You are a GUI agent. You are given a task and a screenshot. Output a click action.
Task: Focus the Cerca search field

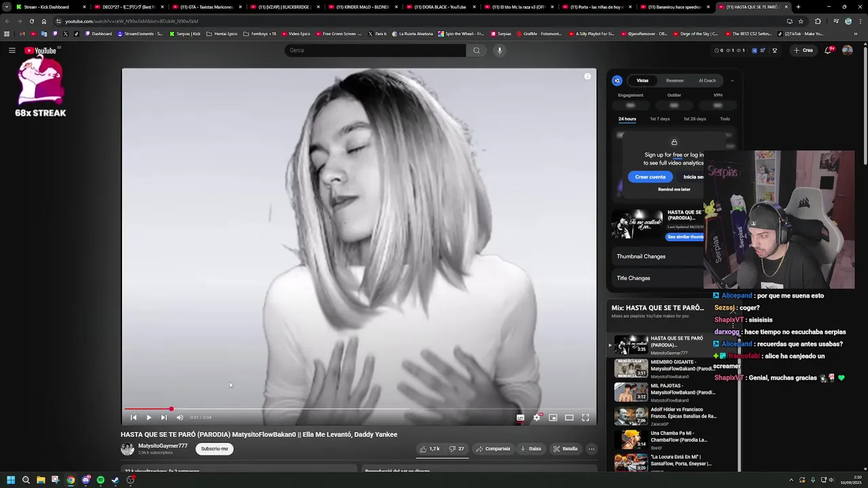point(375,50)
